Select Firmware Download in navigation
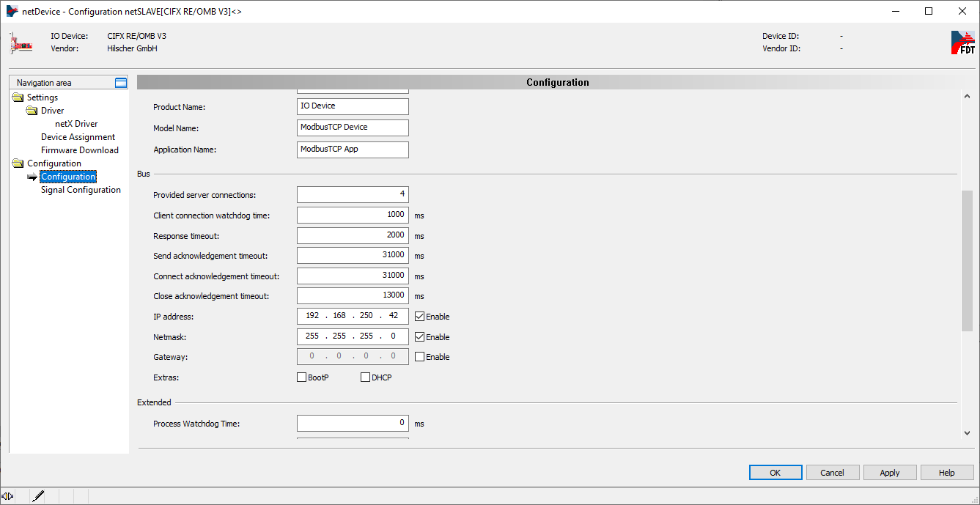The width and height of the screenshot is (980, 505). [79, 150]
